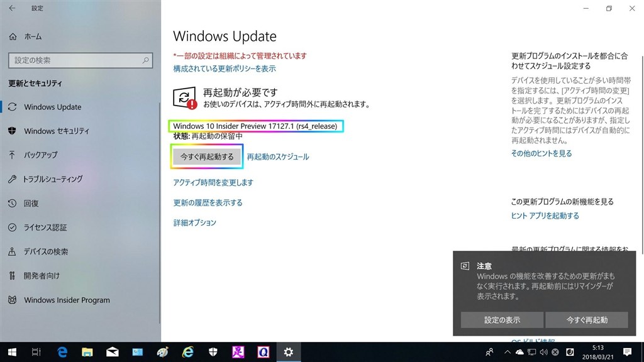
Task: Open 更新の履歴を表示する link
Action: pos(208,203)
